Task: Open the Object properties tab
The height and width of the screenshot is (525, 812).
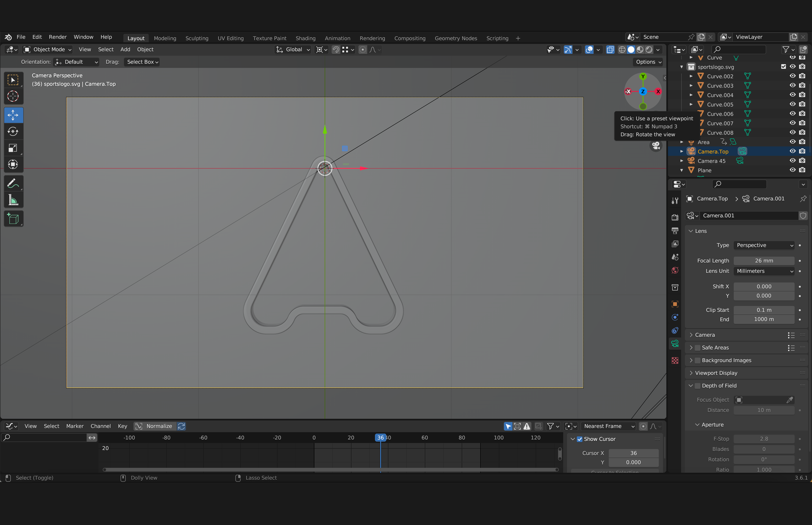Action: tap(675, 304)
